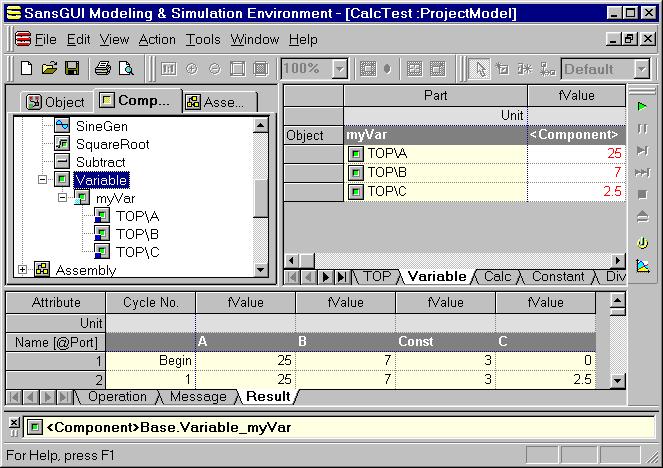Switch to the Message tab
Screen dimensions: 663x468
pos(198,397)
